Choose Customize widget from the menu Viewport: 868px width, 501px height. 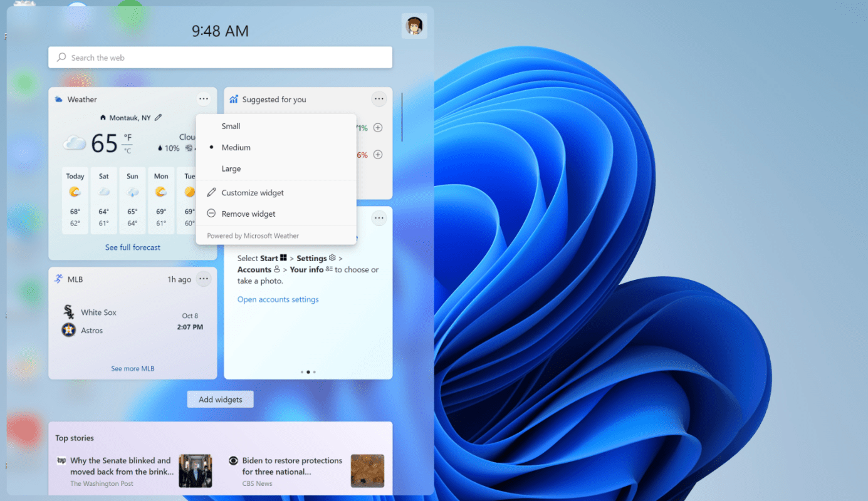coord(276,192)
